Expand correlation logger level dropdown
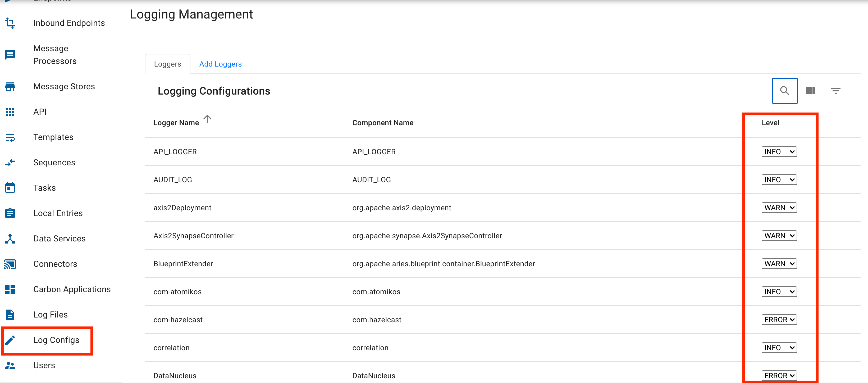The height and width of the screenshot is (383, 868). [x=779, y=348]
